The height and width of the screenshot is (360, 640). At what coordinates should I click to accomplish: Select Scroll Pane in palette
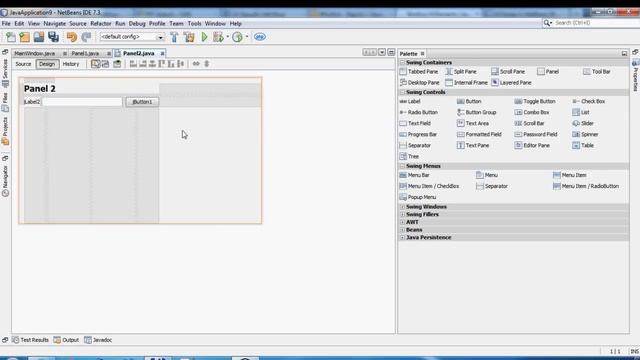coord(508,72)
